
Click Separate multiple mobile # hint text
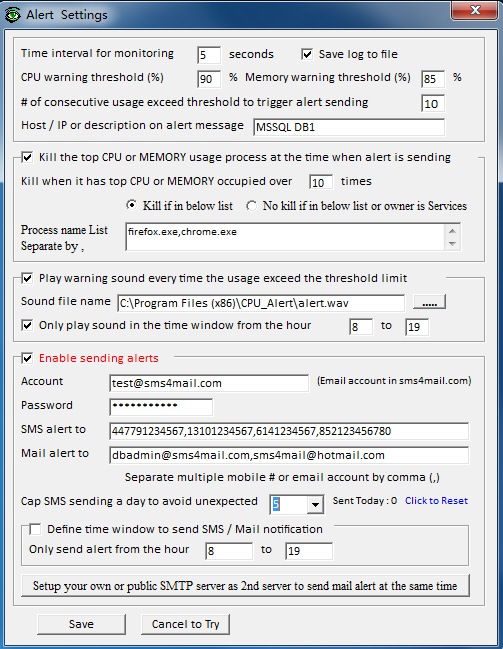pos(282,477)
